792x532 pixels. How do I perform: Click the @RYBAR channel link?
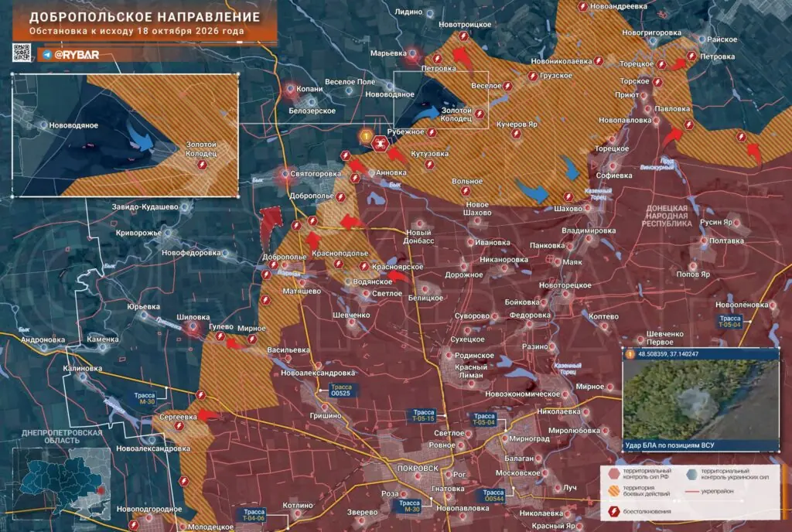(x=77, y=54)
